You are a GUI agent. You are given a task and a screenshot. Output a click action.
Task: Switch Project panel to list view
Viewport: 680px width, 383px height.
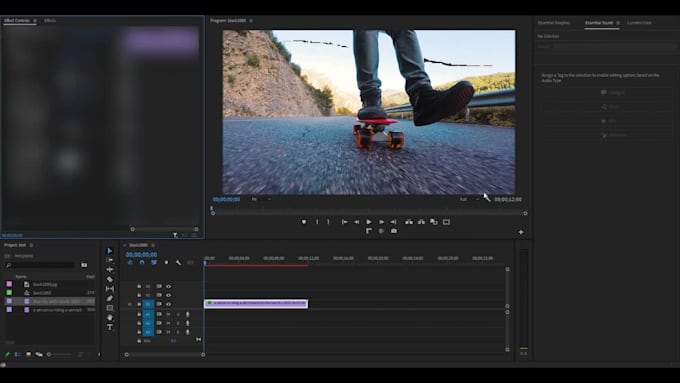18,354
